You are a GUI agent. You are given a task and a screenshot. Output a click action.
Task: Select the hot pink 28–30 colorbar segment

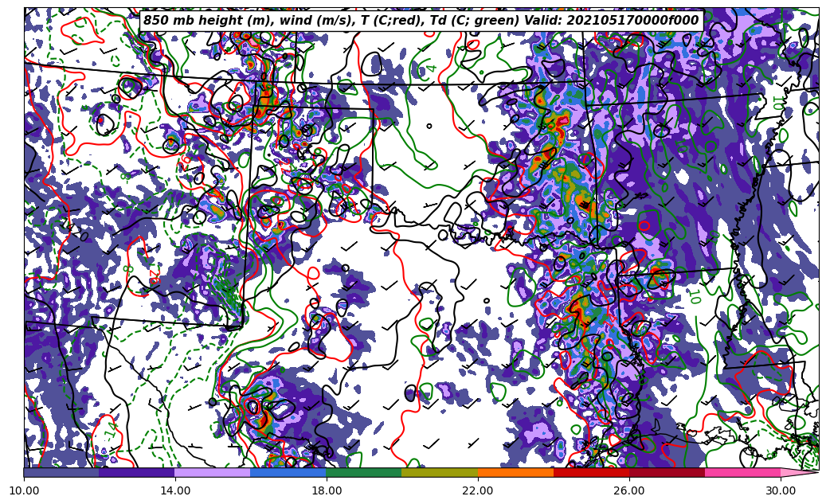(742, 472)
